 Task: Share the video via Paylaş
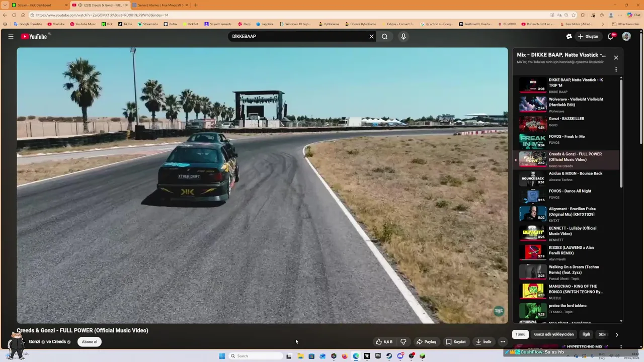pyautogui.click(x=426, y=342)
